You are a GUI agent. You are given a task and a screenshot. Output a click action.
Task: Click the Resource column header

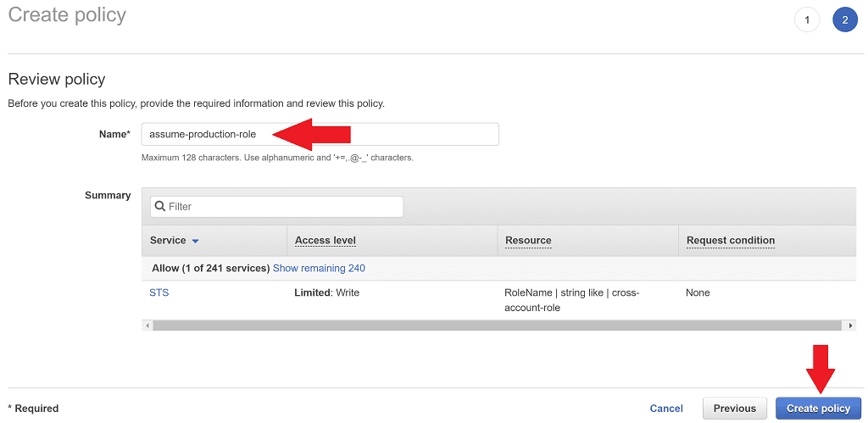pos(528,241)
